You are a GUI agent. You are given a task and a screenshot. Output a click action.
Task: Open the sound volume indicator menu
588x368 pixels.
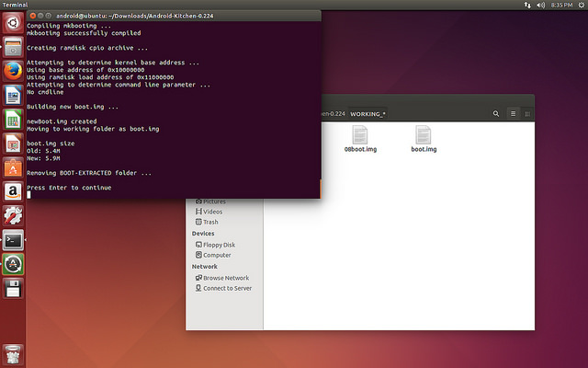tap(541, 6)
